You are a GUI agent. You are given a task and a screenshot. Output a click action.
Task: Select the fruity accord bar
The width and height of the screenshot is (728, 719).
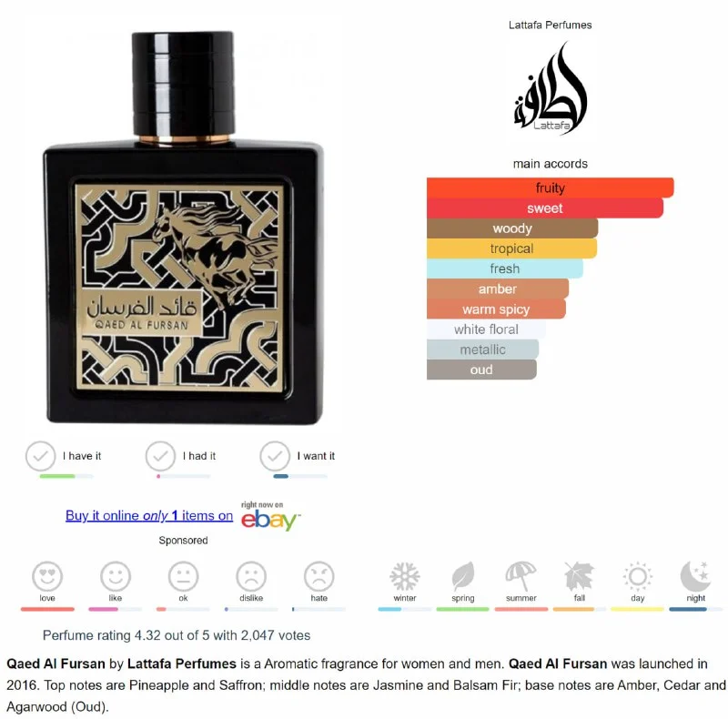(x=551, y=187)
